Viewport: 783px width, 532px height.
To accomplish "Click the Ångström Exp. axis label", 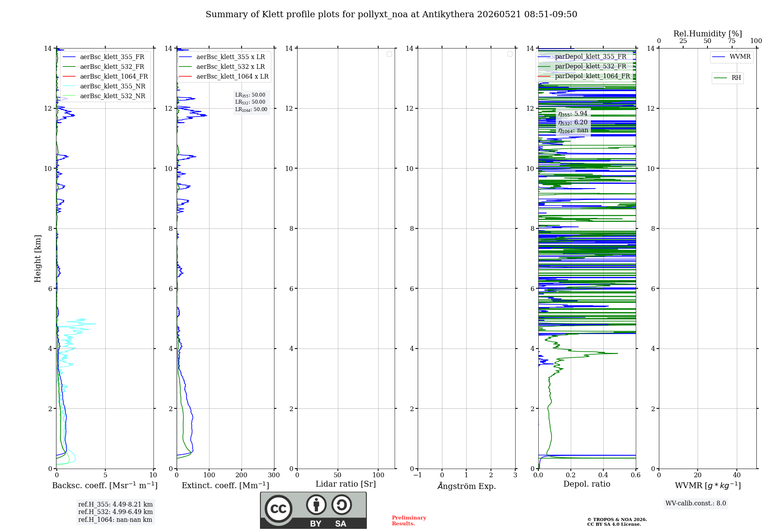I will pyautogui.click(x=467, y=486).
